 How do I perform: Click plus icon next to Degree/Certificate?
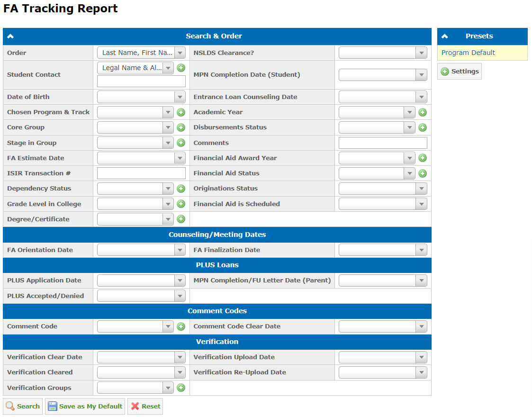click(181, 219)
